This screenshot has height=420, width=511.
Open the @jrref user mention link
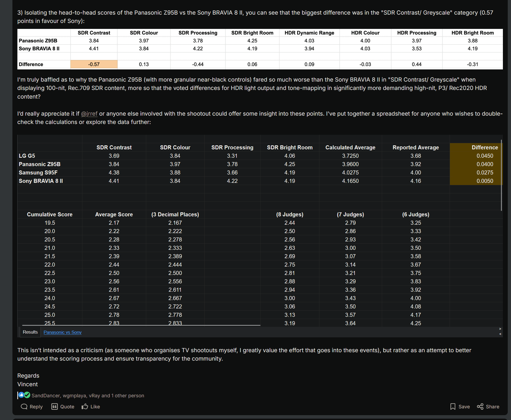pos(89,114)
